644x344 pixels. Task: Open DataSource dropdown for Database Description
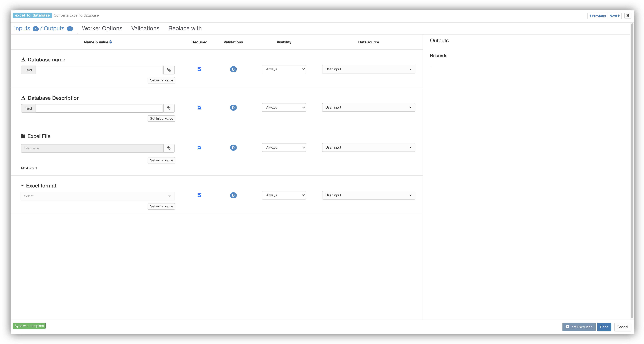point(368,107)
